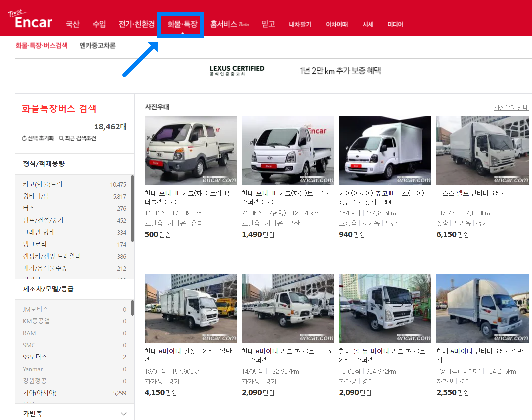Image resolution: width=532 pixels, height=420 pixels.
Task: Click the 4,150만원 price
Action: (x=161, y=393)
